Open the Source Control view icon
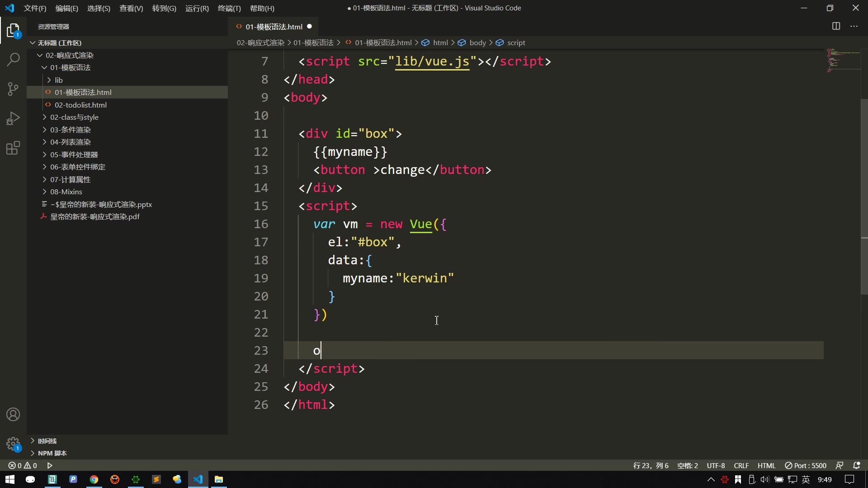Image resolution: width=868 pixels, height=488 pixels. [13, 89]
